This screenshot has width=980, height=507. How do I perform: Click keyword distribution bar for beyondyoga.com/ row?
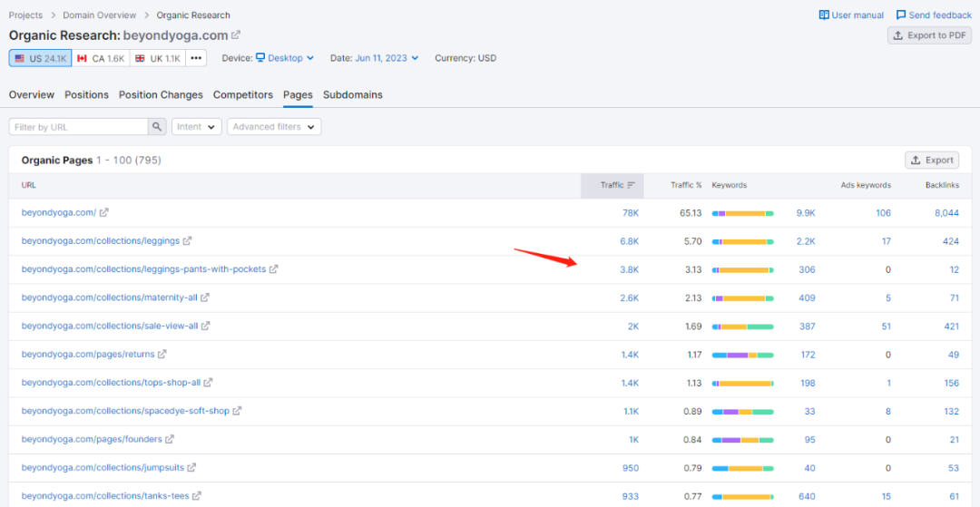point(742,213)
